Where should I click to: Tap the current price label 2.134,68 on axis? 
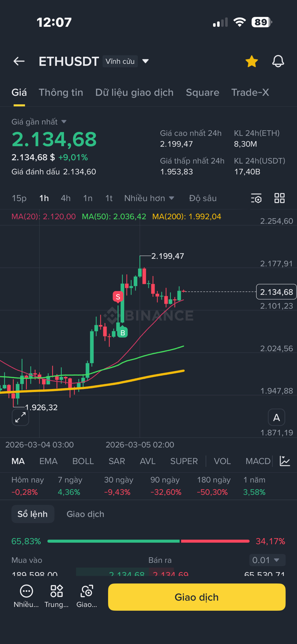[x=276, y=292]
